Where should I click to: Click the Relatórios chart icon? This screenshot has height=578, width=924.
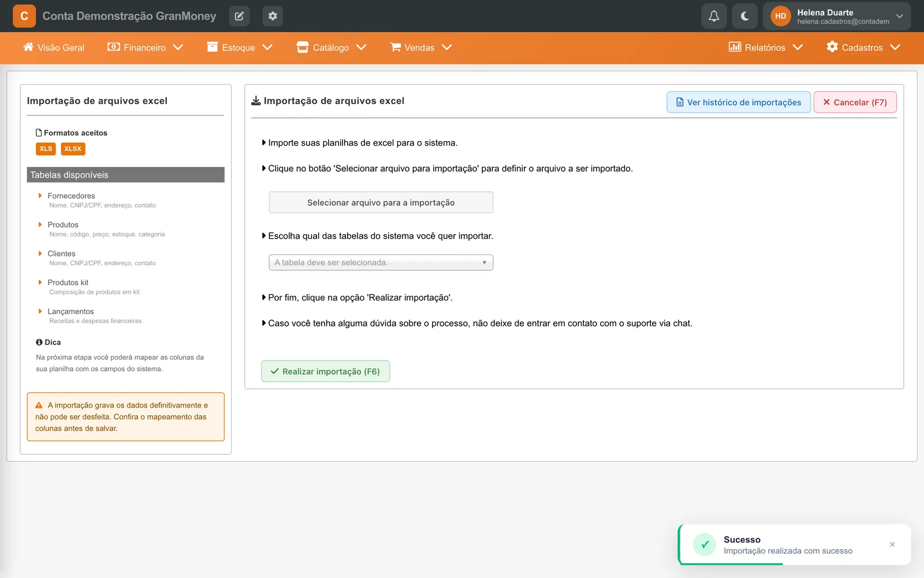point(735,47)
